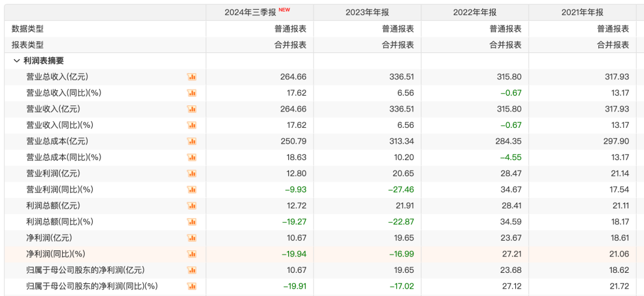View chart for 净利润(同比)(%) row
Screen dimensions: 644x296
point(191,254)
